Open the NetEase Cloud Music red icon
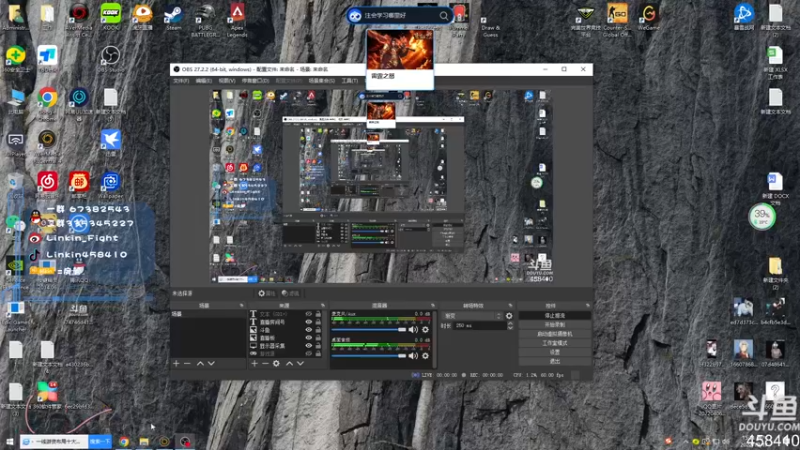The image size is (800, 450). [x=47, y=184]
